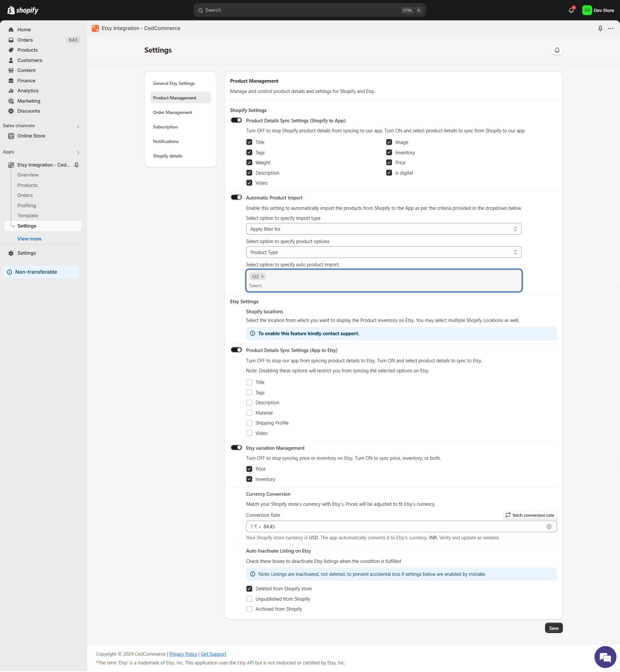Open Subscription tab

pos(181,127)
